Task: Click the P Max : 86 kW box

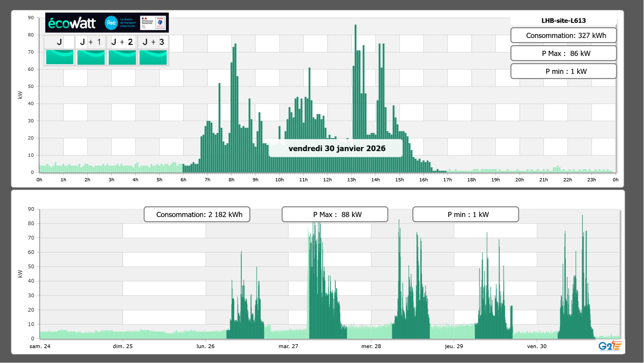Action: coord(563,53)
